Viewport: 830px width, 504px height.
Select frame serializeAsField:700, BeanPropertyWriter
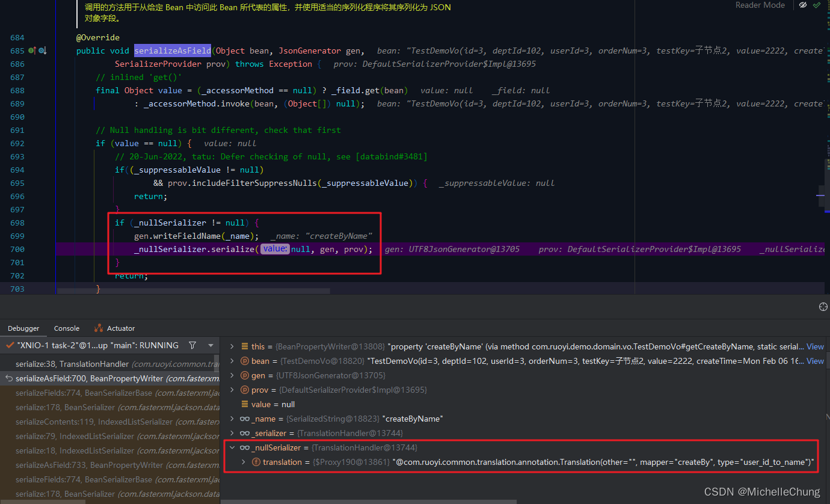110,378
